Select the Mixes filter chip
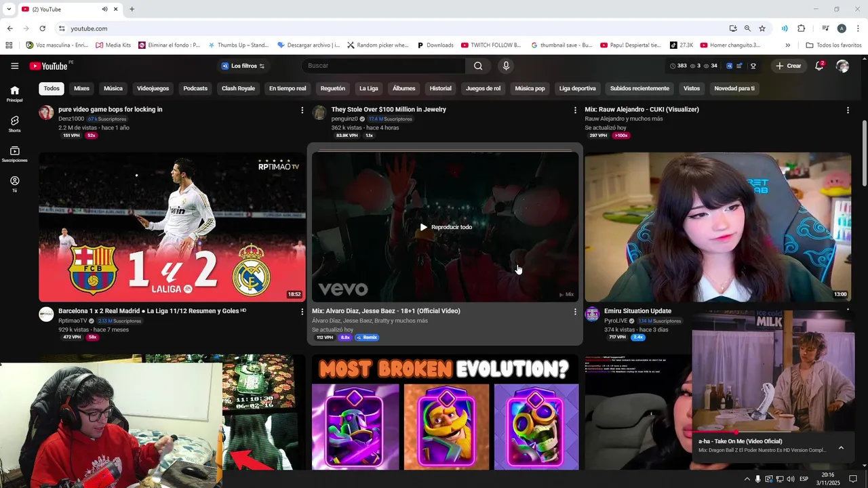868x488 pixels. coord(81,88)
